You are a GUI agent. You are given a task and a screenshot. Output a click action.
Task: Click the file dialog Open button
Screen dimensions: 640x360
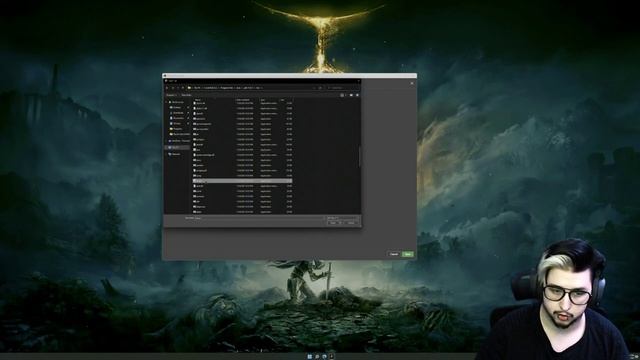(x=334, y=222)
